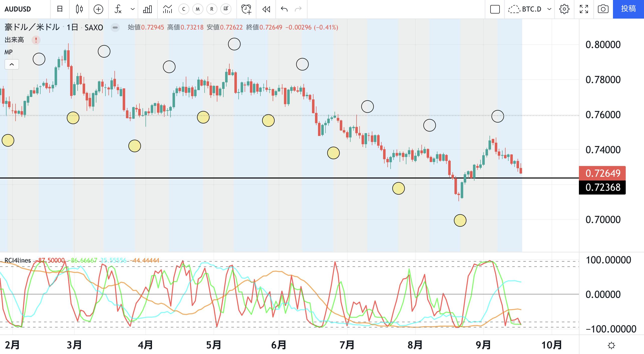The width and height of the screenshot is (644, 354).
Task: Click the 10月 date axis label
Action: tap(552, 345)
